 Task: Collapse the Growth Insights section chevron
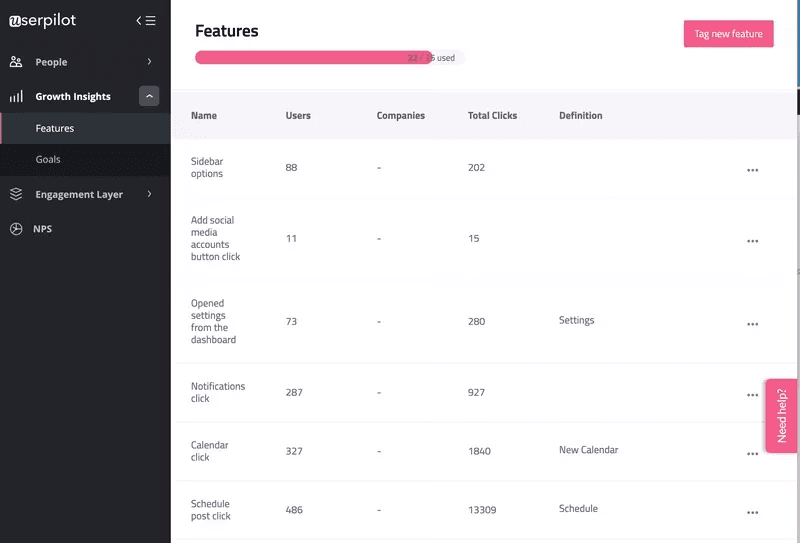coord(149,97)
